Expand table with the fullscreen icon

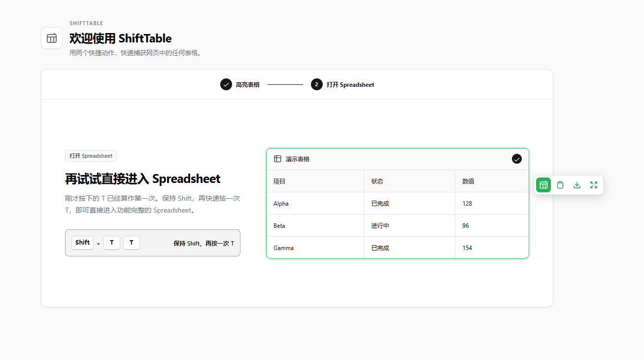tap(594, 185)
